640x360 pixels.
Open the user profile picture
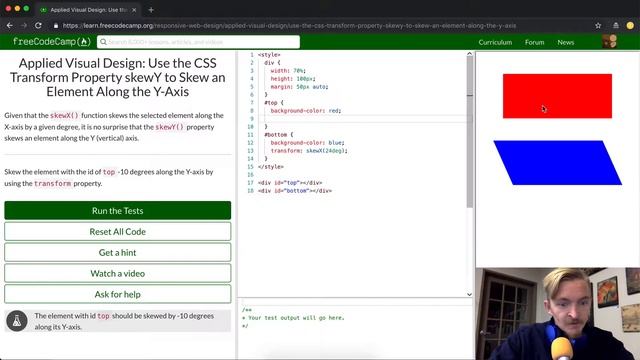point(609,42)
